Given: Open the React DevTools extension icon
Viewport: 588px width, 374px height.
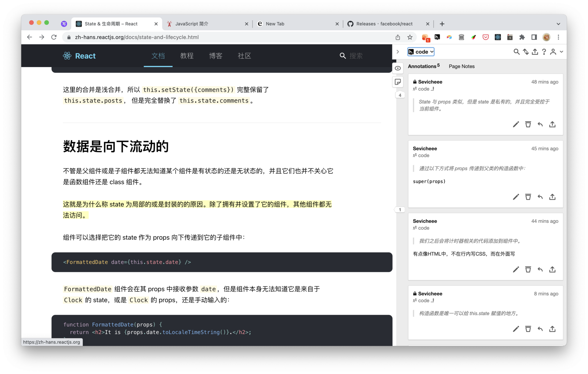Looking at the screenshot, I should click(498, 37).
